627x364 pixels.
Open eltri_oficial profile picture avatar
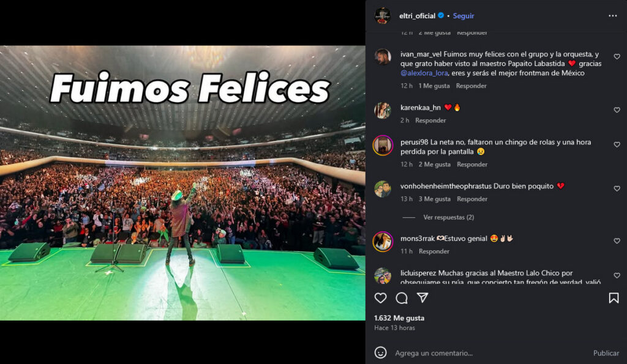point(382,15)
